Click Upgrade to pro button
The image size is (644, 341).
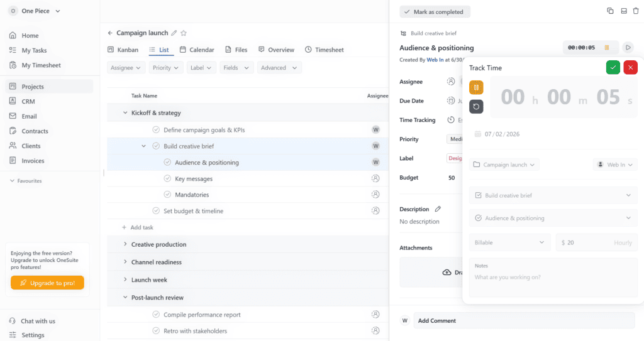(48, 283)
